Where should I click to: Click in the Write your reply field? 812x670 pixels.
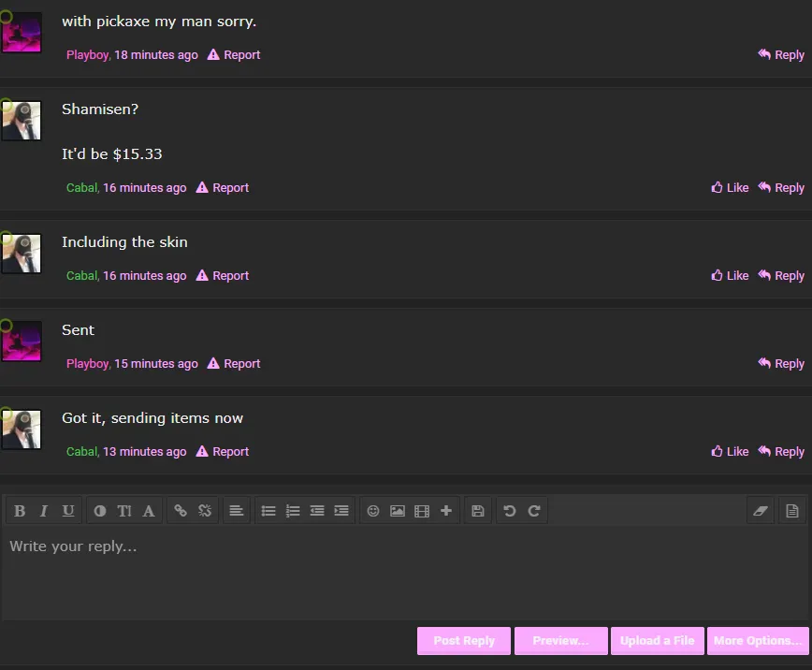tap(402, 571)
